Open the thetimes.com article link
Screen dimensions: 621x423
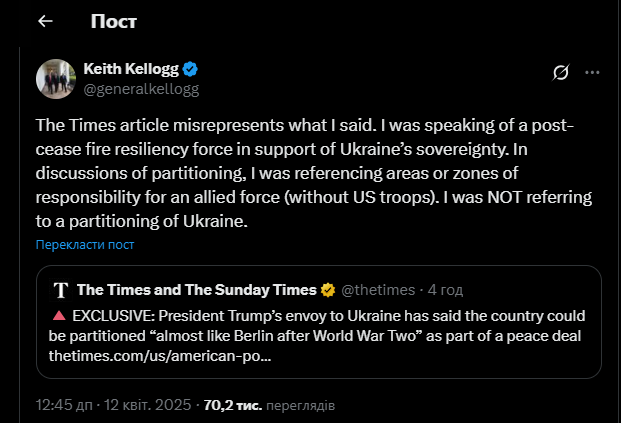[x=160, y=355]
